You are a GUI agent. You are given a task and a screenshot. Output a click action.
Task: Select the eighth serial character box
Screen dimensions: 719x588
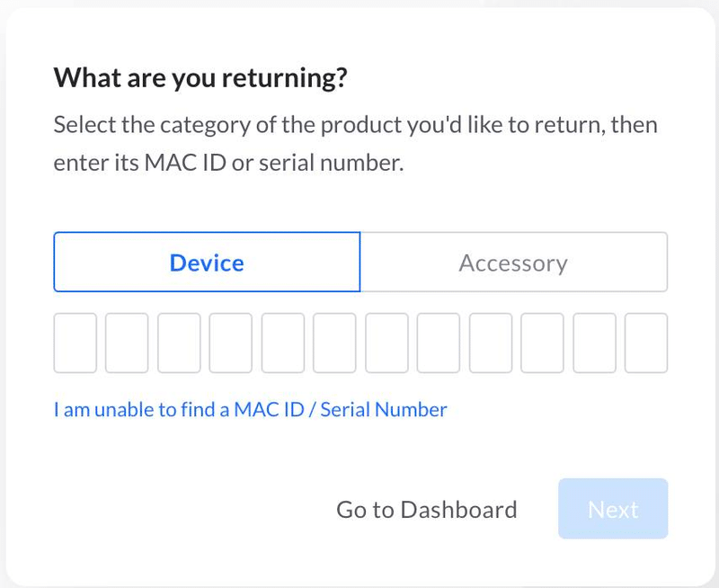click(439, 343)
